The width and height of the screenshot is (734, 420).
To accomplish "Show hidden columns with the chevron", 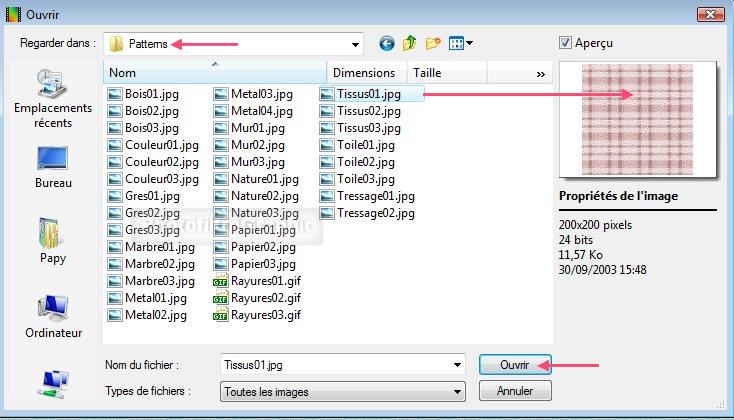I will coord(541,74).
